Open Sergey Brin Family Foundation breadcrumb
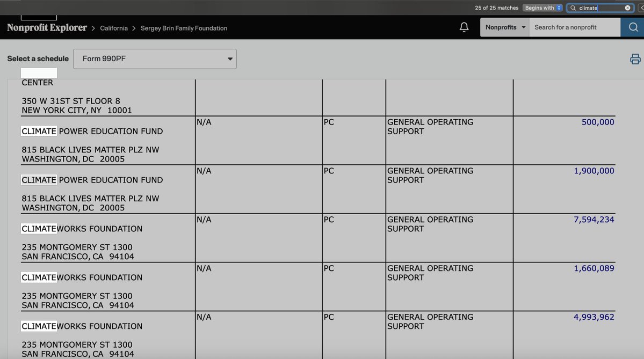The height and width of the screenshot is (359, 644). (184, 28)
